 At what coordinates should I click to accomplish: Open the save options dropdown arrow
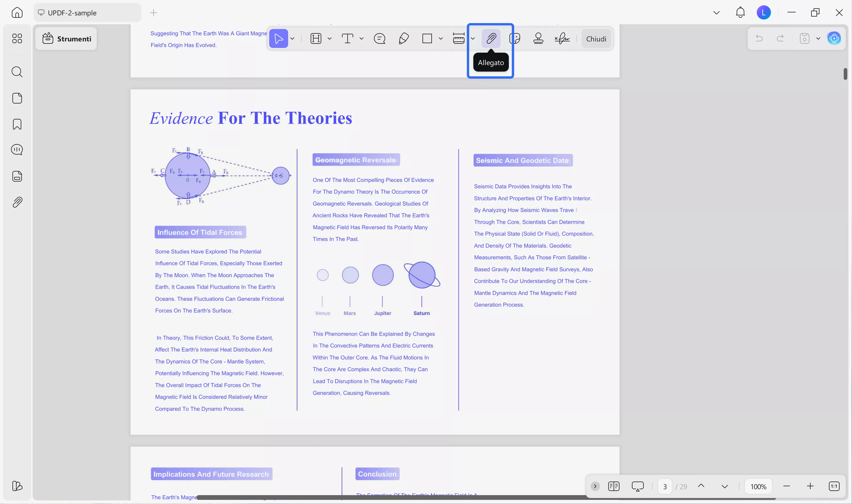[818, 38]
